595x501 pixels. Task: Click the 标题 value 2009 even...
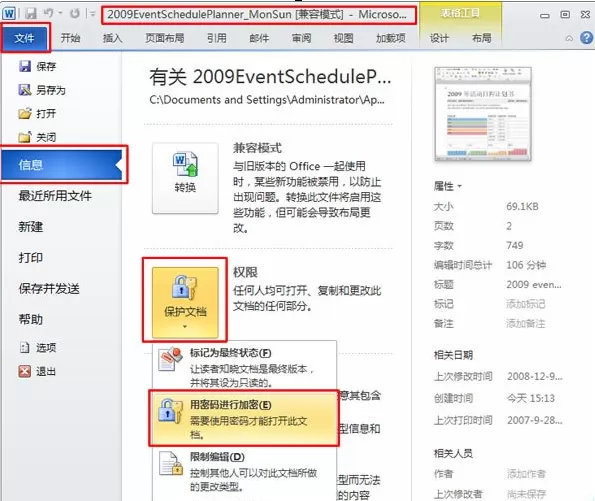[x=534, y=284]
